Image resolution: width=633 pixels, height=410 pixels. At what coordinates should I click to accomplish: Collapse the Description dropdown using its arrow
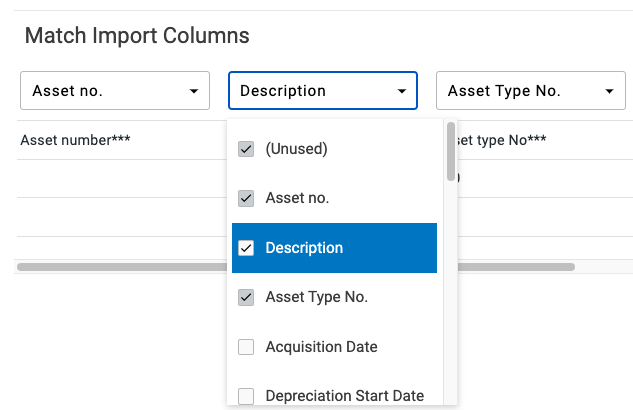pyautogui.click(x=402, y=91)
